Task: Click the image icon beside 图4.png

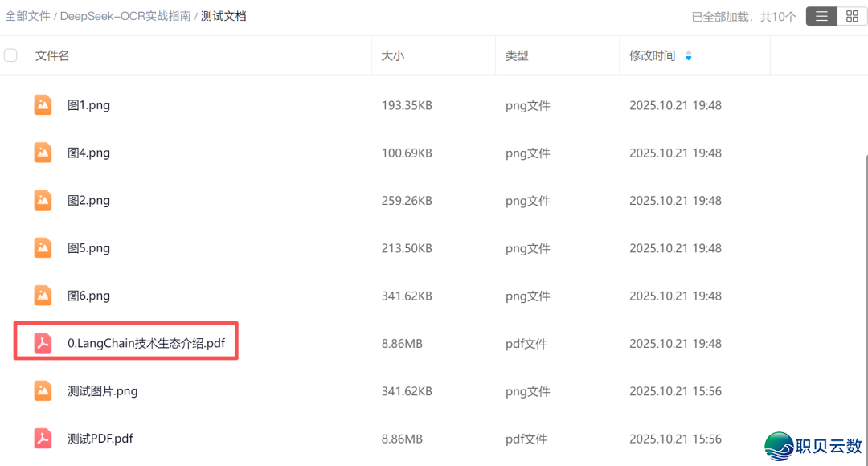Action: [x=43, y=153]
